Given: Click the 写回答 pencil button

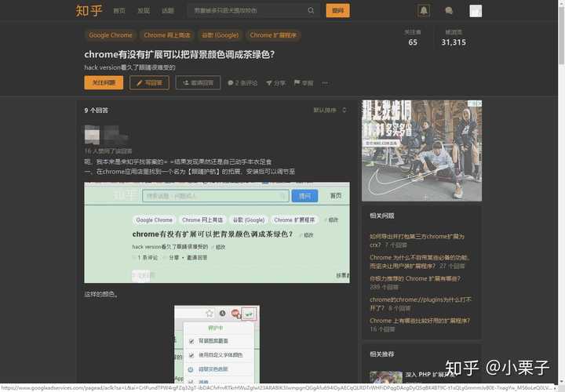Looking at the screenshot, I should pyautogui.click(x=149, y=83).
